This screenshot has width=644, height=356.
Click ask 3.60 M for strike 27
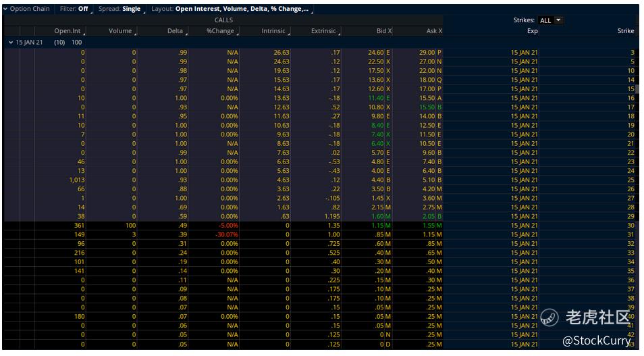[431, 198]
